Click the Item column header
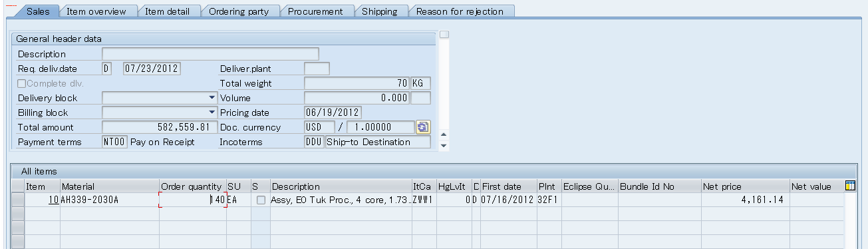This screenshot has height=249, width=868. [x=42, y=186]
